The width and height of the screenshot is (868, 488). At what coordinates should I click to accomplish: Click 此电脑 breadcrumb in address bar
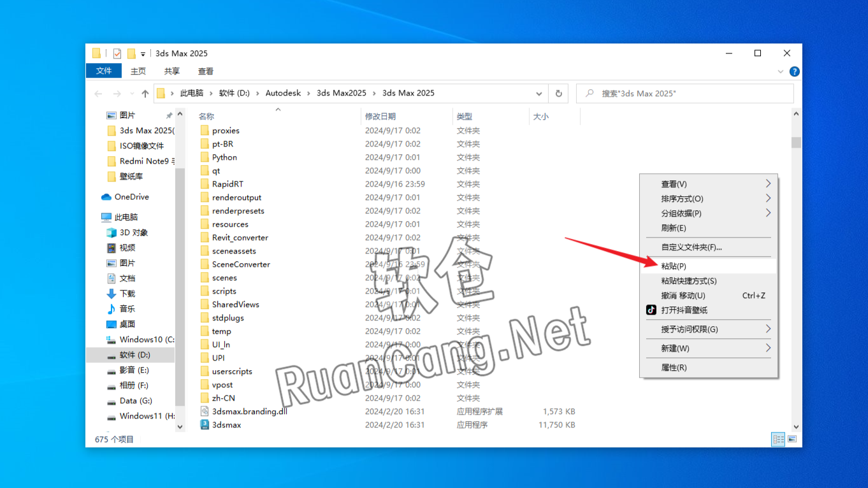[192, 93]
